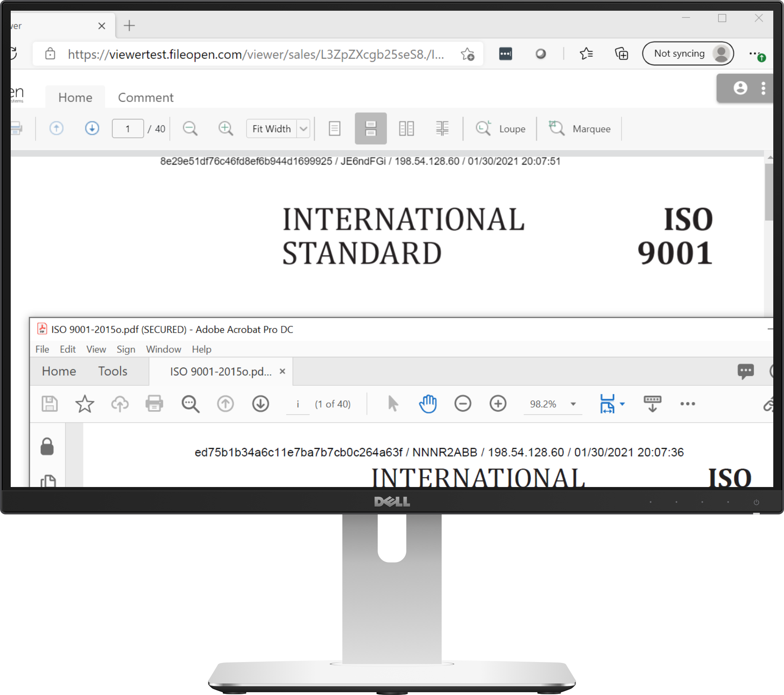Add this page to favorites star icon
The height and width of the screenshot is (695, 784).
click(x=467, y=54)
